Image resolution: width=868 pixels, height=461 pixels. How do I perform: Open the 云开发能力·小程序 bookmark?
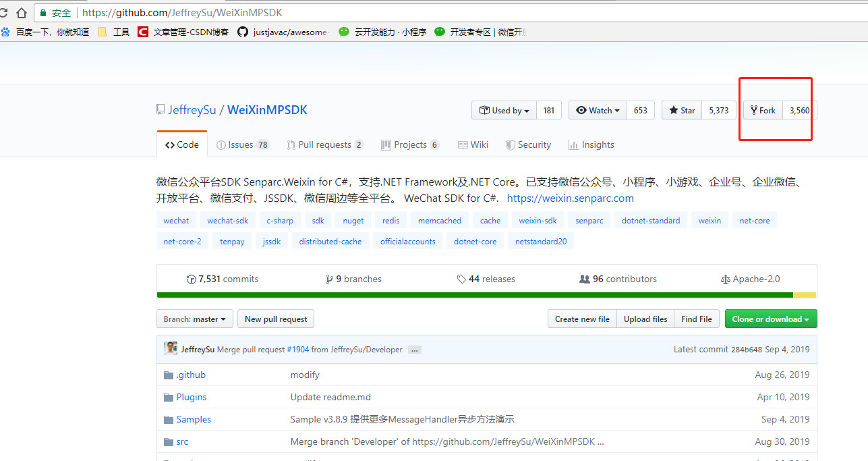tap(382, 32)
